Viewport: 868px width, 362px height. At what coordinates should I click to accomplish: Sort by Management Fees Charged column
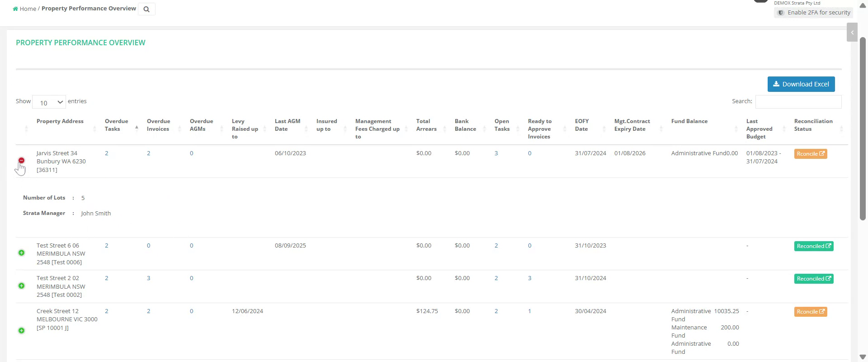377,129
